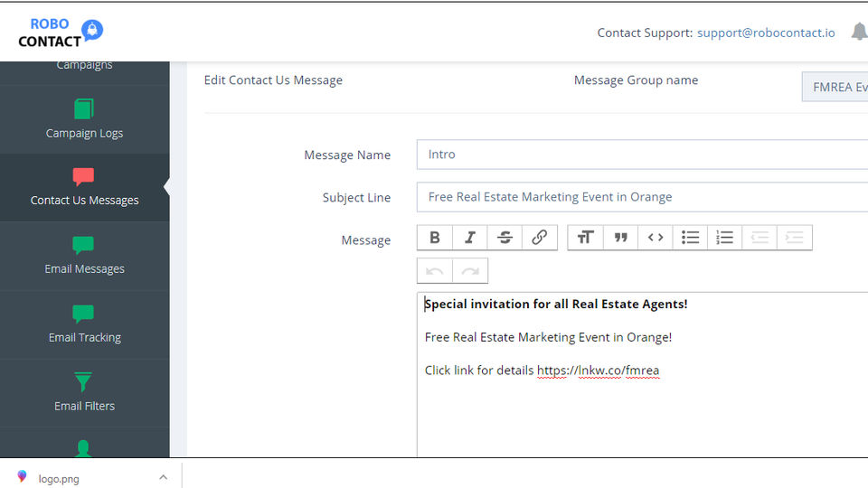Click the 'Message Group name' label
Screen dimensions: 868x488
636,80
